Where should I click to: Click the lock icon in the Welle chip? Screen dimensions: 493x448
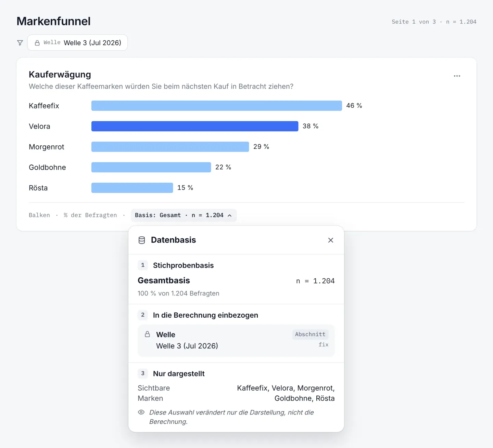click(x=37, y=43)
